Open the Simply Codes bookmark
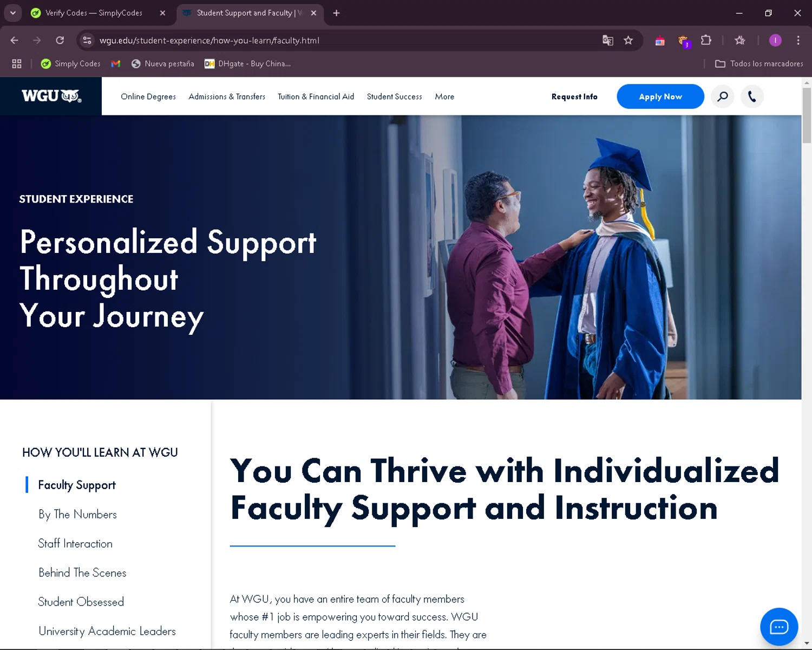The image size is (812, 650). pos(71,63)
